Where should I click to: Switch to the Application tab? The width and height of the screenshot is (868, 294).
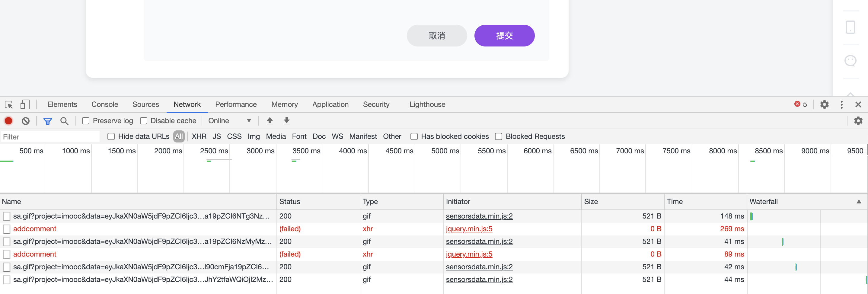click(x=330, y=104)
